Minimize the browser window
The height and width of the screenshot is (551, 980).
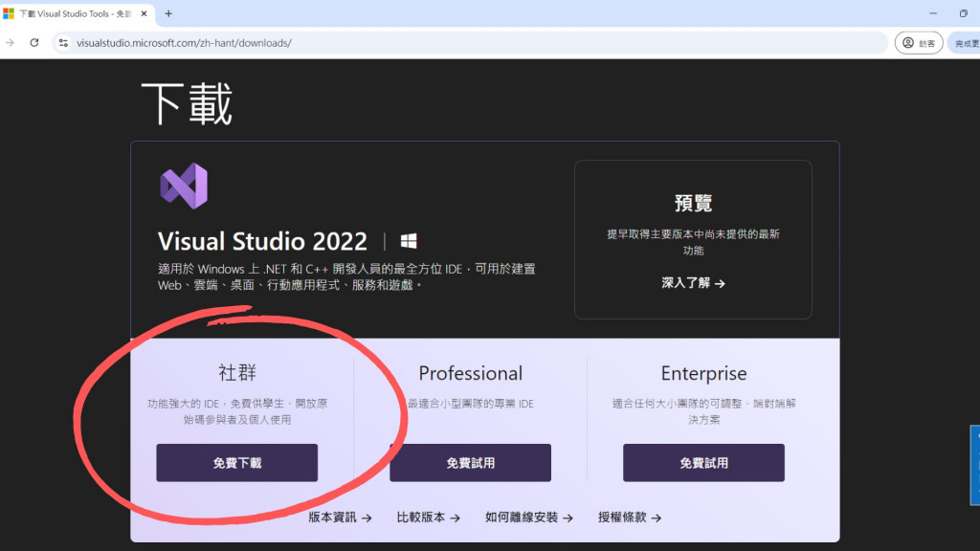tap(933, 13)
